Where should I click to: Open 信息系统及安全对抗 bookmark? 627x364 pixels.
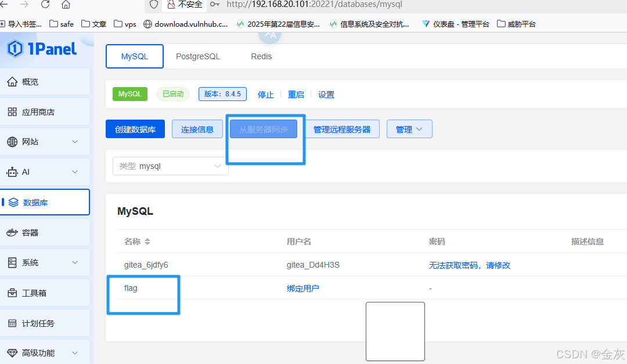click(x=369, y=24)
